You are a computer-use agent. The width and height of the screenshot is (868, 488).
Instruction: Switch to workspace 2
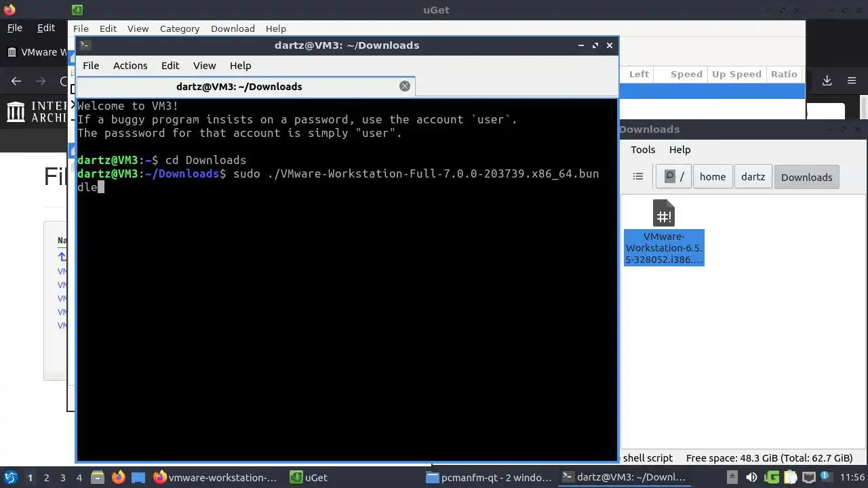click(x=46, y=477)
